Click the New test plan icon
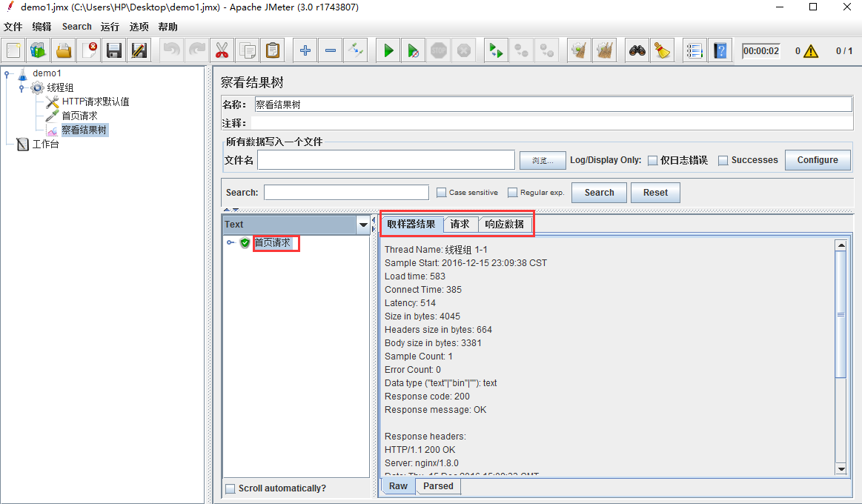Image resolution: width=862 pixels, height=504 pixels. [x=14, y=50]
